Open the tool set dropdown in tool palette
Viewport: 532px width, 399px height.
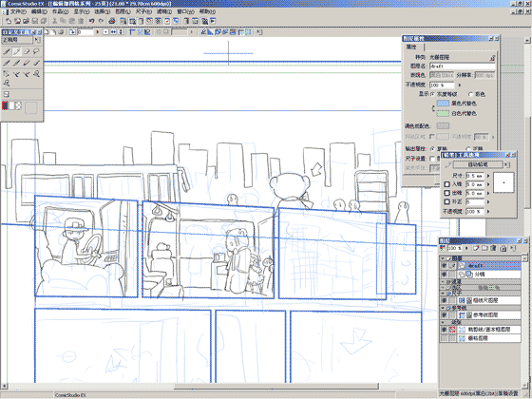click(37, 40)
